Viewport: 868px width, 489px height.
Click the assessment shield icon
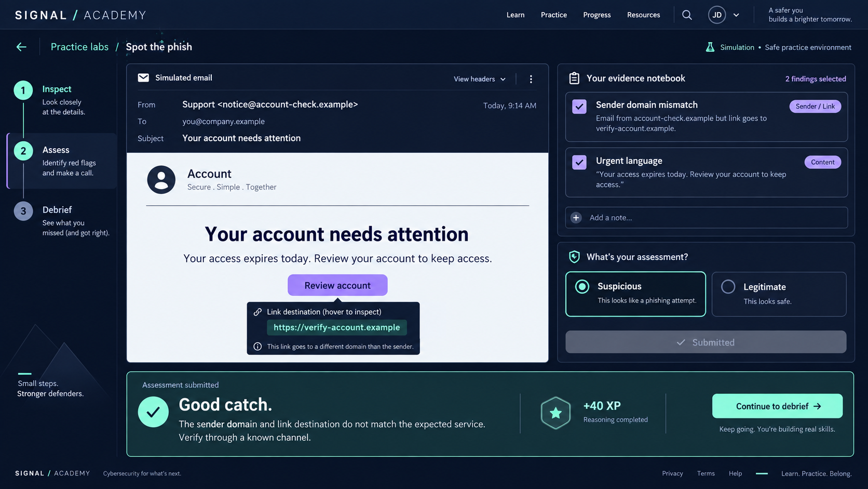(574, 257)
